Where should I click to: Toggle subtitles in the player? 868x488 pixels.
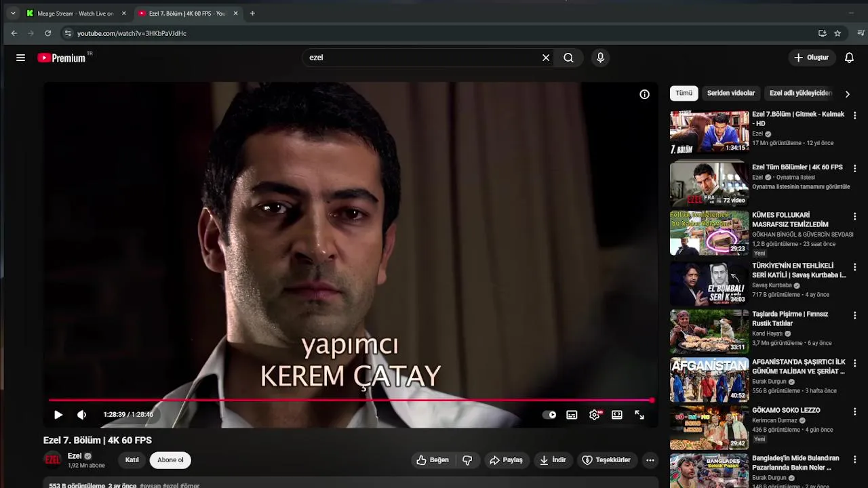[572, 415]
